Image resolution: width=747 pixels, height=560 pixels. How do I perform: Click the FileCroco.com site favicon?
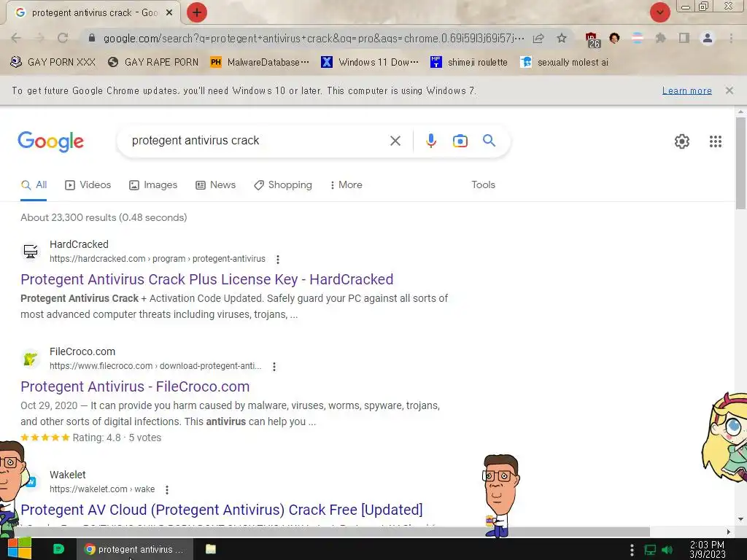31,358
